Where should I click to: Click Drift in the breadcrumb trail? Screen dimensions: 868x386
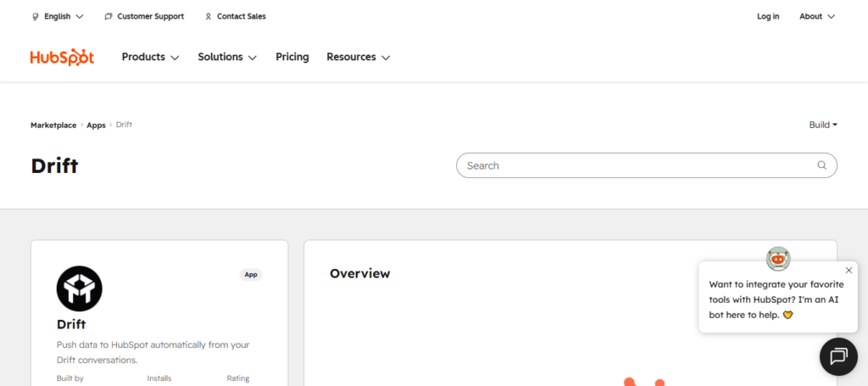pos(124,125)
